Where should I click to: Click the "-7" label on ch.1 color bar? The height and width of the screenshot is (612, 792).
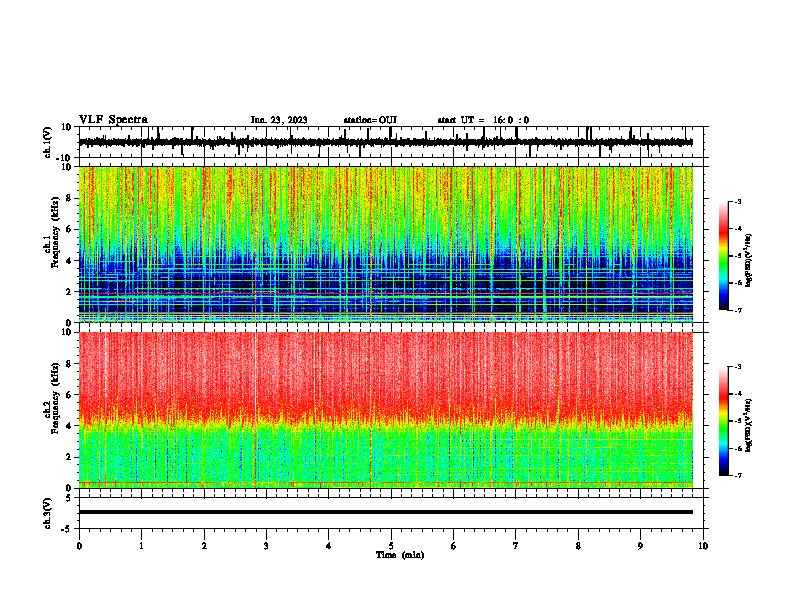pyautogui.click(x=737, y=310)
